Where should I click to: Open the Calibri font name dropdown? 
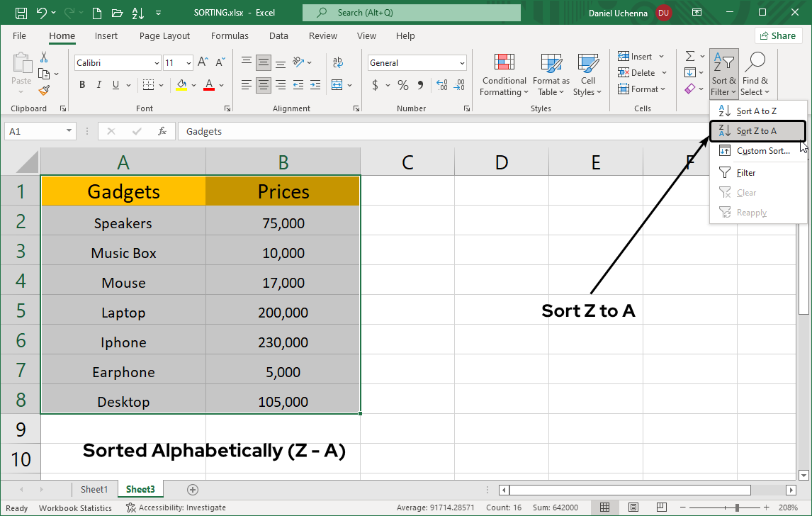click(x=157, y=63)
